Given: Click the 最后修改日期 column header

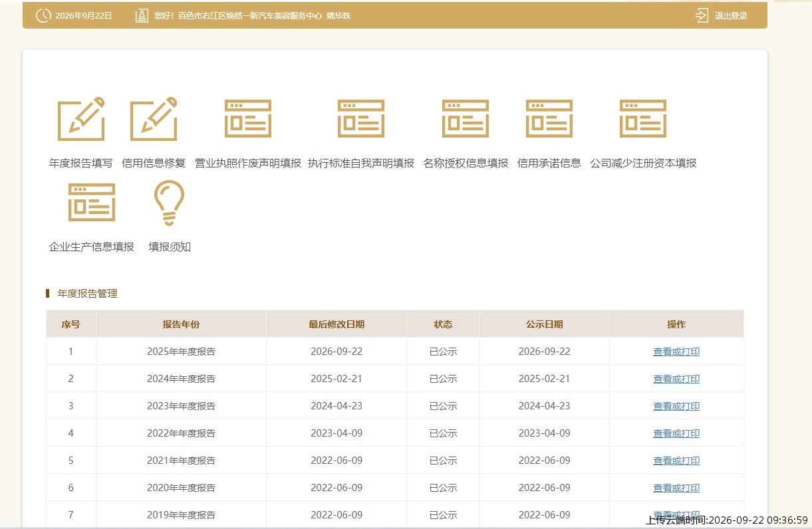Looking at the screenshot, I should click(337, 324).
